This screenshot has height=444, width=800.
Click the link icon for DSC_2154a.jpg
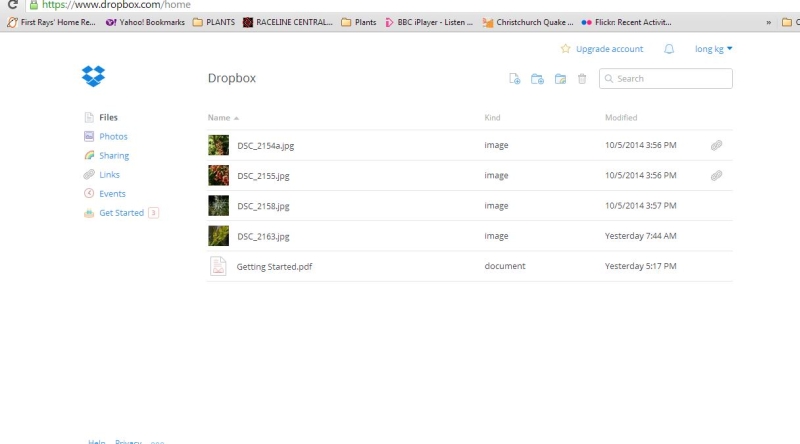[716, 146]
